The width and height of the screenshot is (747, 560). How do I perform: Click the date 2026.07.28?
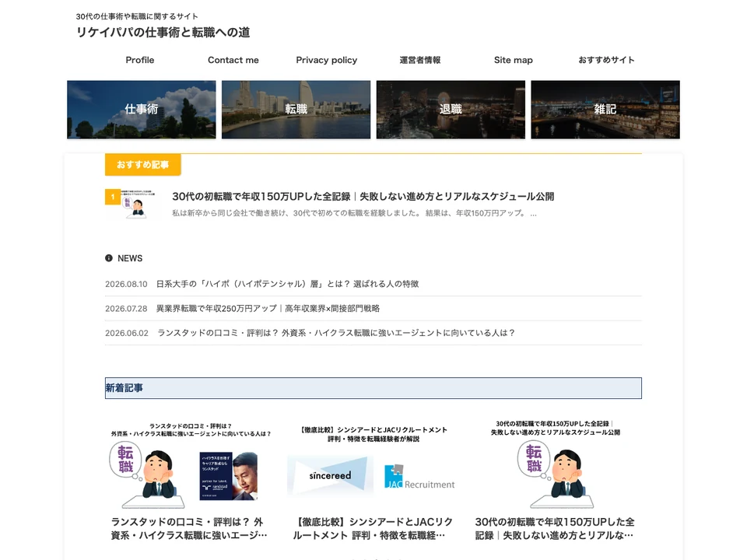[126, 309]
